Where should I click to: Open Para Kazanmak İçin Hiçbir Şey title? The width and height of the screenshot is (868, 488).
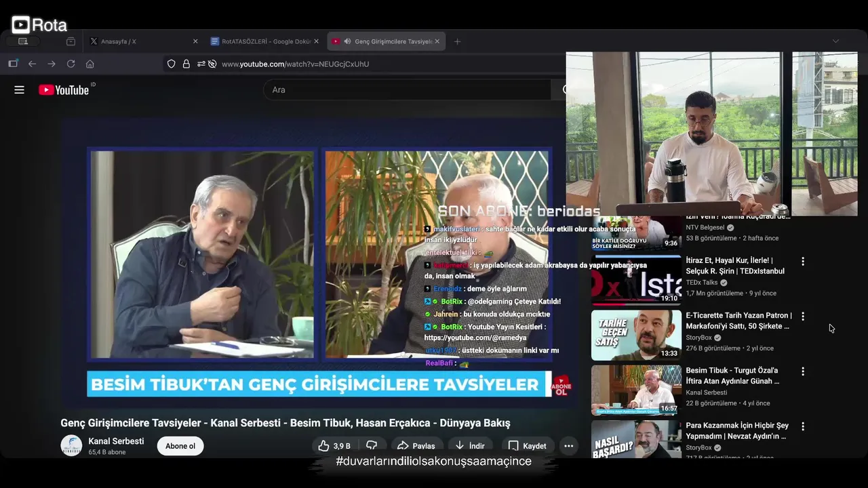click(737, 431)
